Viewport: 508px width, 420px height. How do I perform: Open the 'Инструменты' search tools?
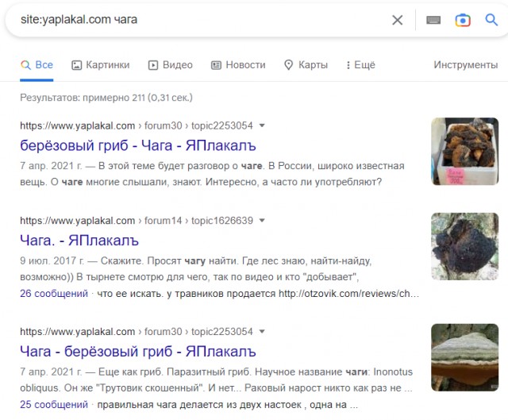tap(466, 65)
